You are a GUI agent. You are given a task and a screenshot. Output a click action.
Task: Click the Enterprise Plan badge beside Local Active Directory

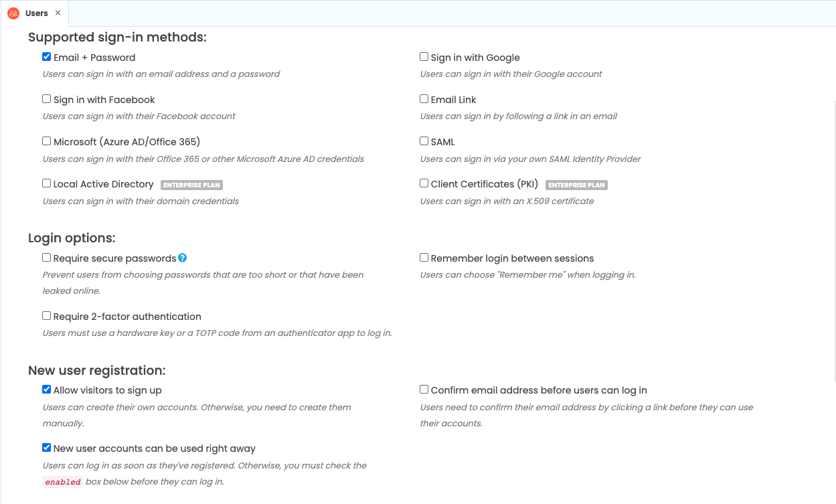pyautogui.click(x=191, y=185)
